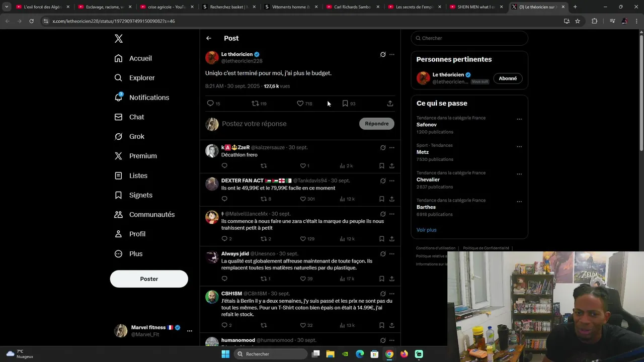Open Politique de Confidentialité link

coord(486,248)
